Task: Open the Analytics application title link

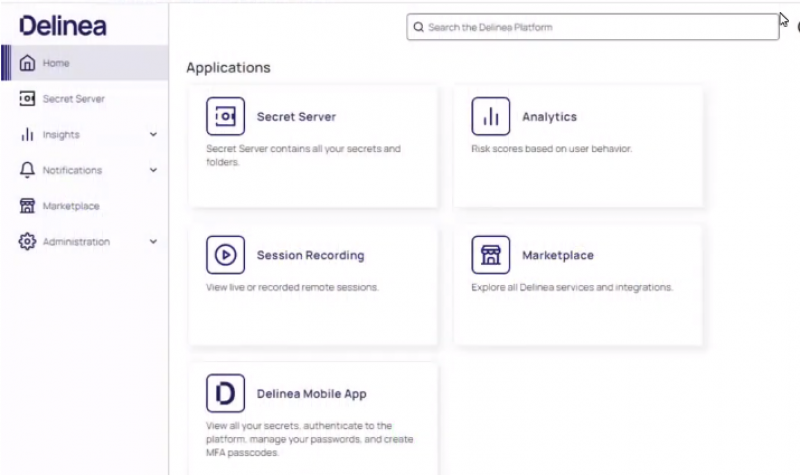Action: point(549,117)
